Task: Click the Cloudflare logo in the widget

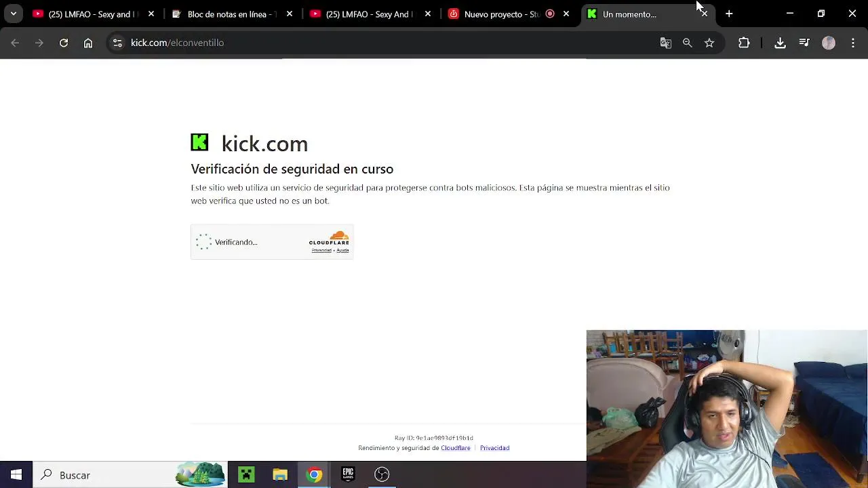Action: pyautogui.click(x=329, y=237)
